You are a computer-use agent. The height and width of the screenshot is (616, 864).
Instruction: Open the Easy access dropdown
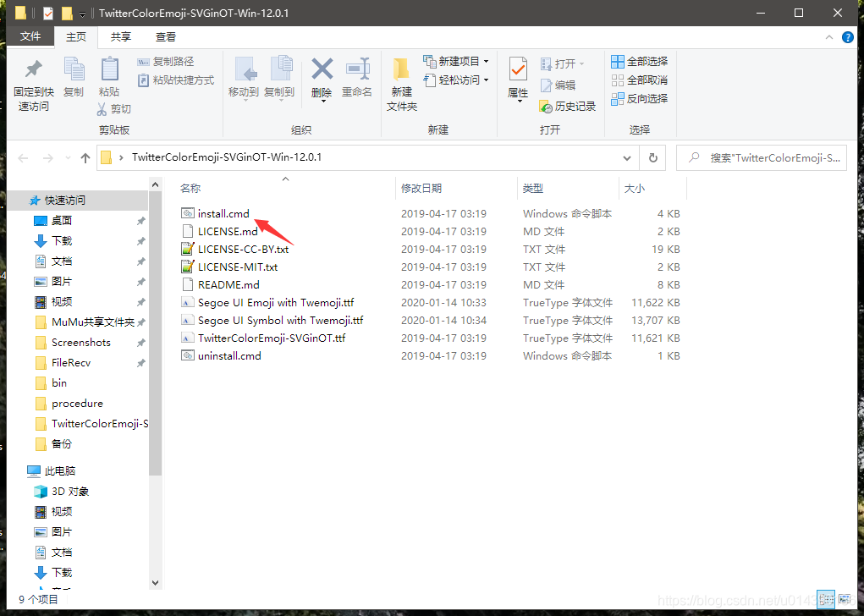[455, 80]
